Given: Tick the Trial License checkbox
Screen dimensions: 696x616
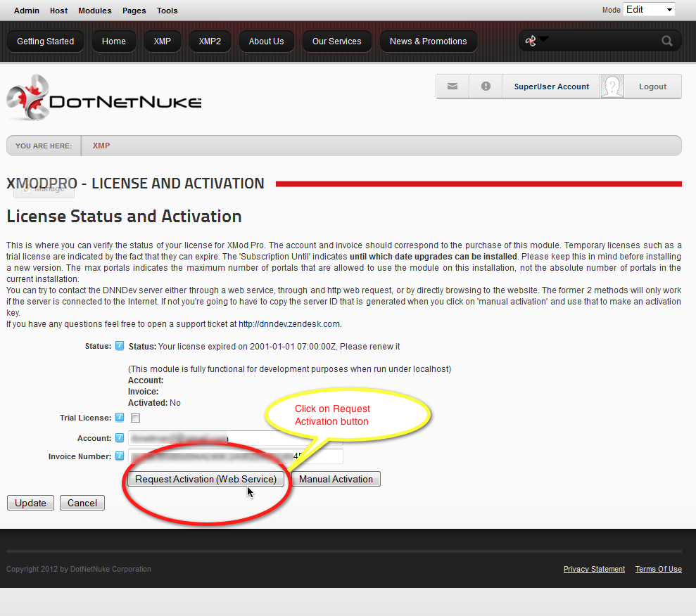Looking at the screenshot, I should click(x=135, y=418).
